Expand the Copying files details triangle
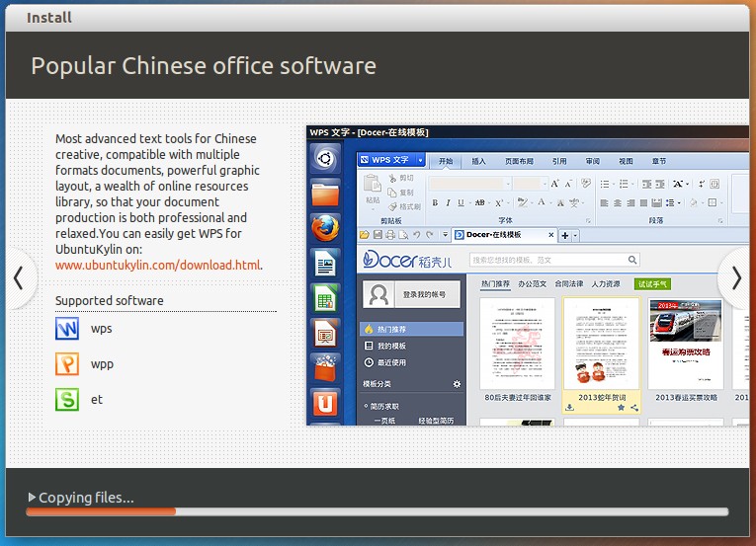Viewport: 756px width, 546px height. click(32, 497)
